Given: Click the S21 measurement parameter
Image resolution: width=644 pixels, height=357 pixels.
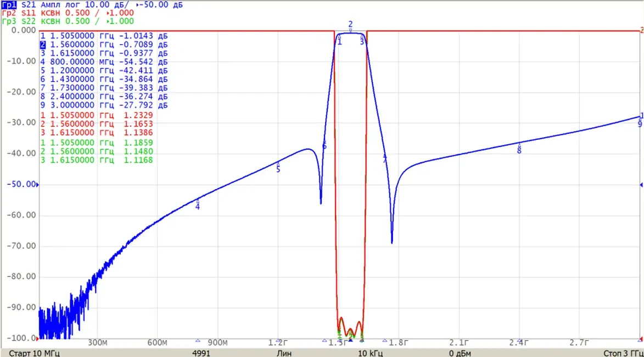Looking at the screenshot, I should (x=29, y=4).
